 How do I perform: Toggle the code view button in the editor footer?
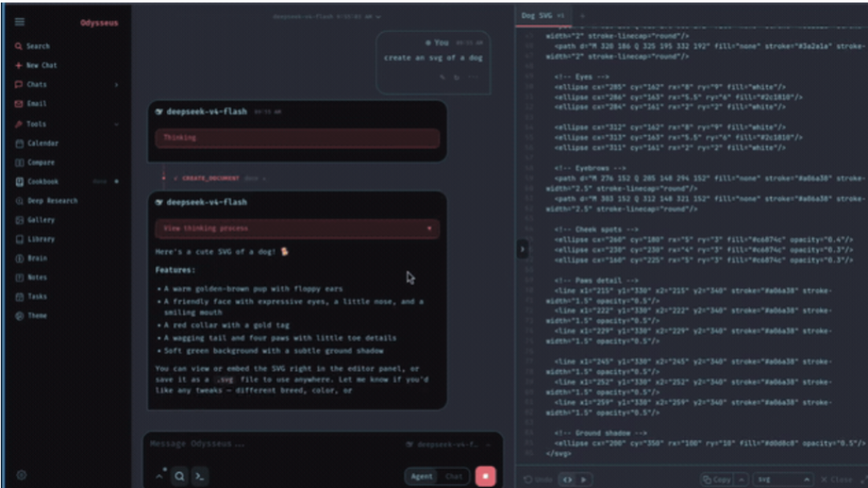click(x=567, y=480)
